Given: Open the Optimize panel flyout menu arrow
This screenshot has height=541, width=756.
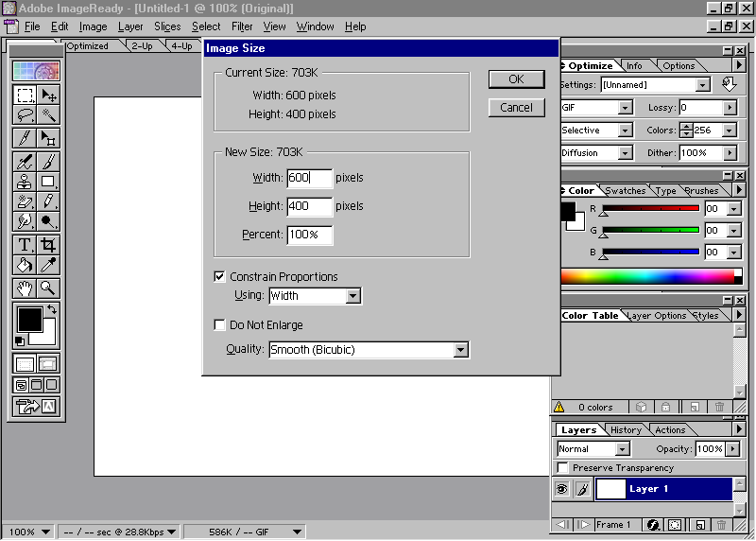Looking at the screenshot, I should 739,65.
